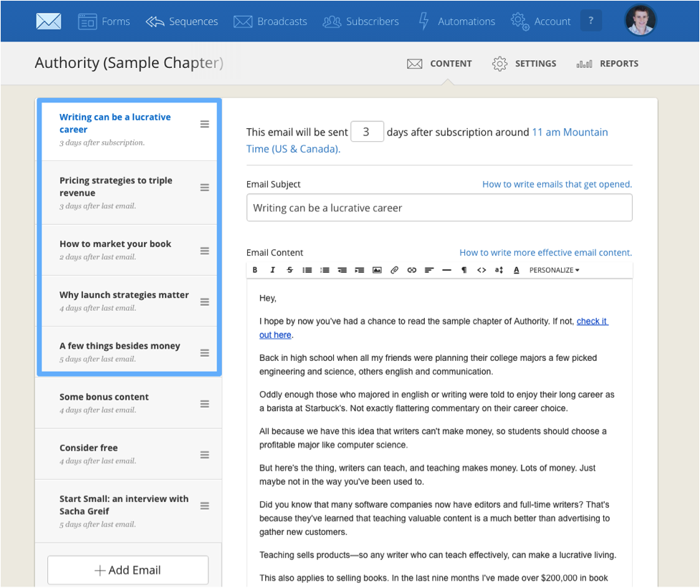The image size is (700, 588).
Task: Open the text color option
Action: (516, 270)
